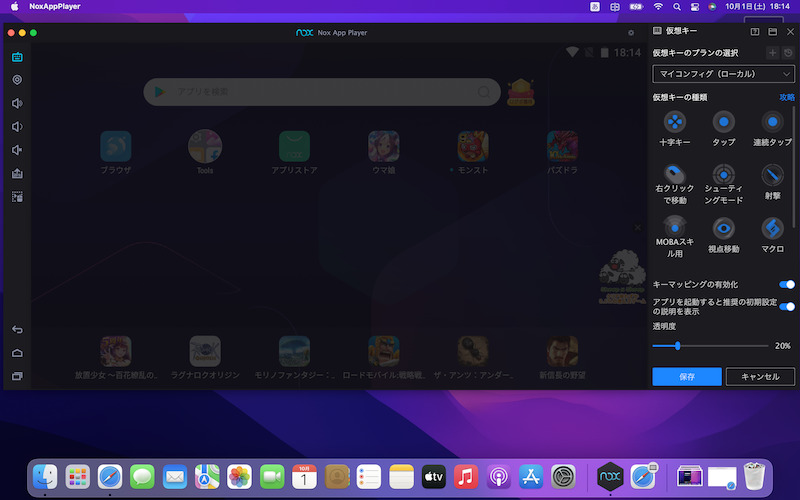
Task: Select the 十字キー virtual key icon
Action: click(x=675, y=121)
